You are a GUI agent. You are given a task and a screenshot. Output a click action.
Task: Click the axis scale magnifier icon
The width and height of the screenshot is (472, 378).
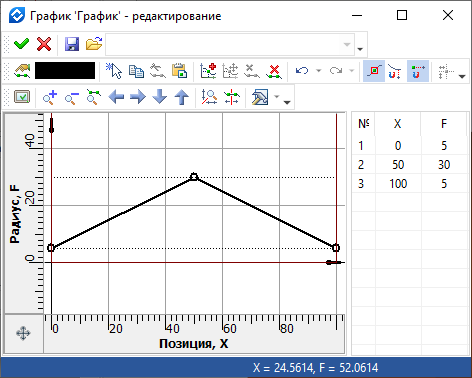209,97
